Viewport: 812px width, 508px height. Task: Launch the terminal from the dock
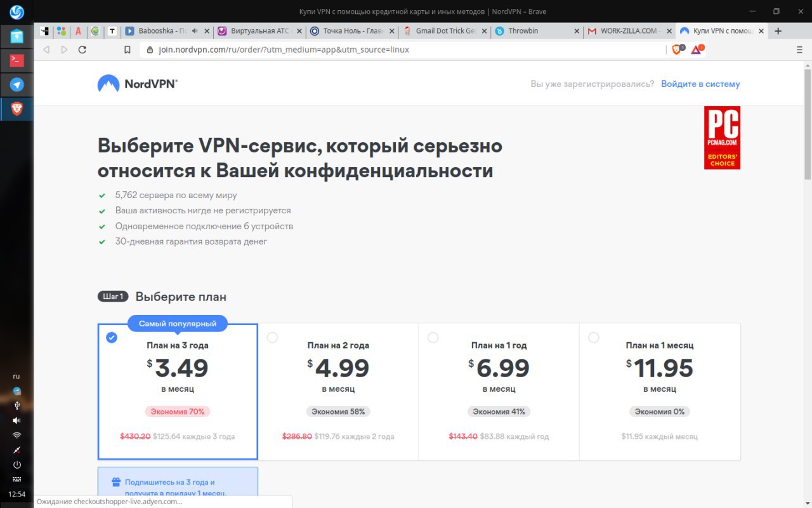16,60
